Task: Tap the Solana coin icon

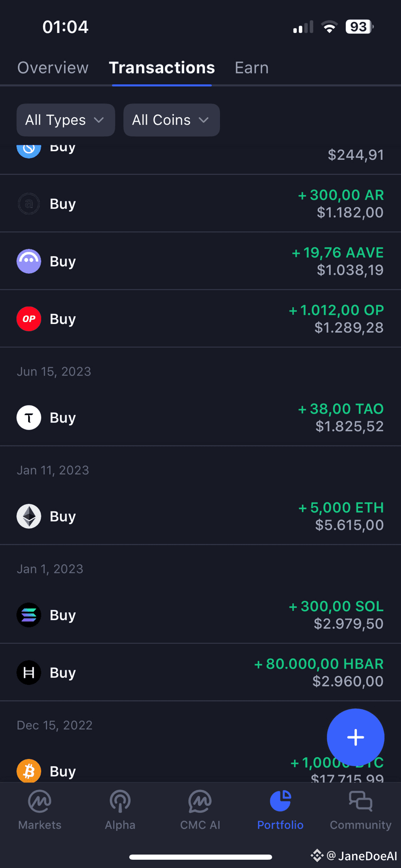Action: [x=29, y=615]
